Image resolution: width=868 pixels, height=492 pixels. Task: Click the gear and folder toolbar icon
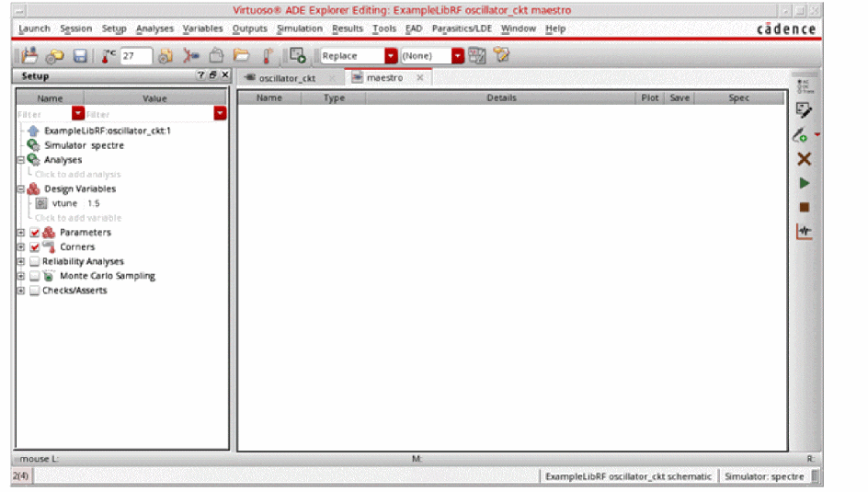(x=55, y=56)
